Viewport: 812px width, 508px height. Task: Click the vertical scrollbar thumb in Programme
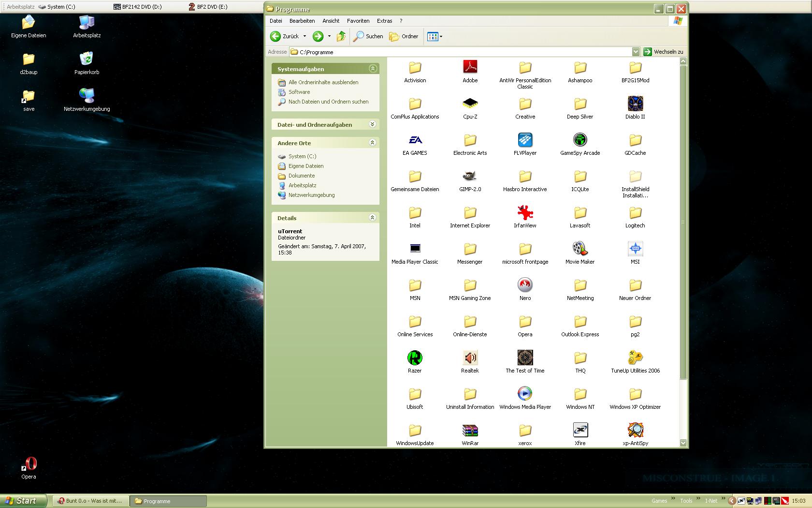click(x=683, y=222)
